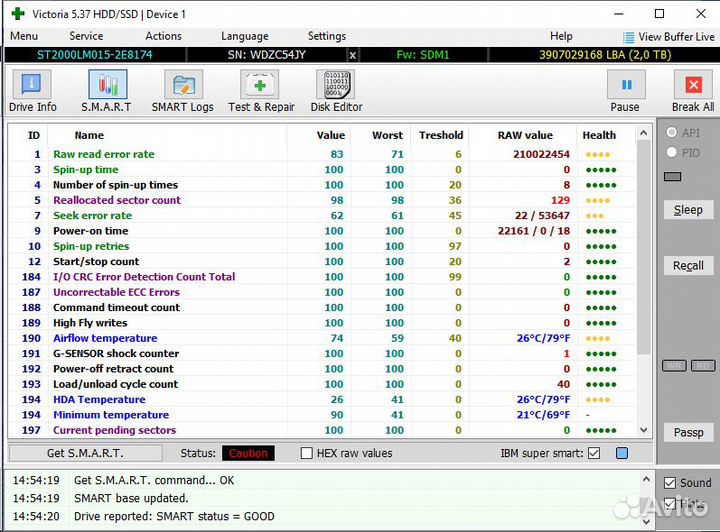Viewport: 720px width, 532px height.
Task: Open the Test & Repair section
Action: pos(261,90)
